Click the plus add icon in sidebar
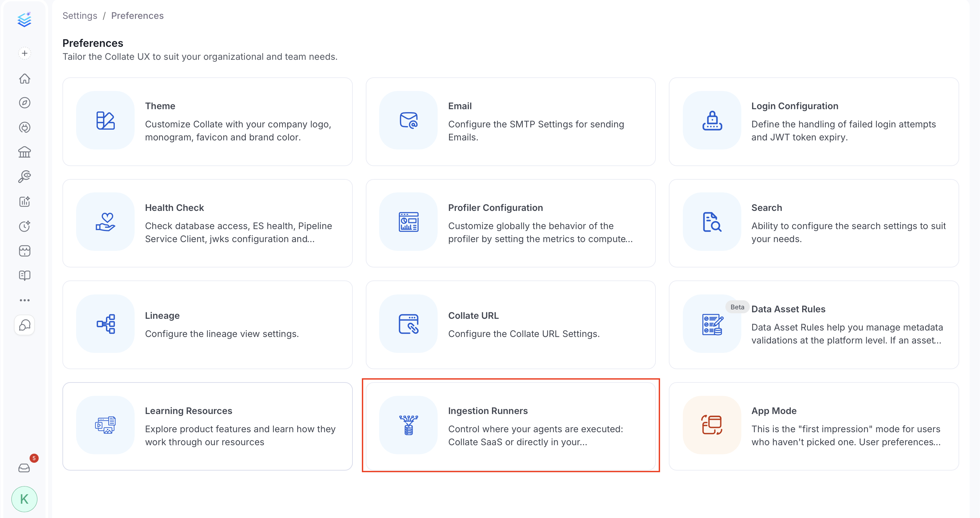This screenshot has height=518, width=980. coord(24,53)
